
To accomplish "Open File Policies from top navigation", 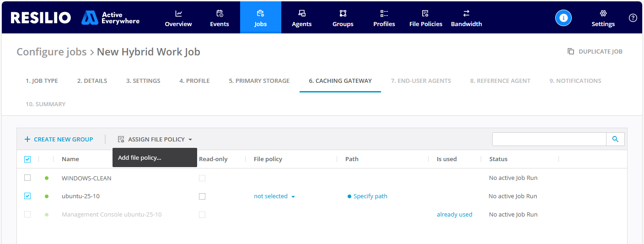I will [x=425, y=18].
